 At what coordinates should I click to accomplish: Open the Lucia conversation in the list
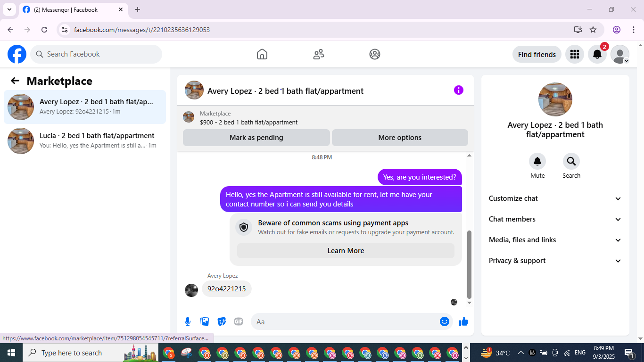tap(85, 141)
